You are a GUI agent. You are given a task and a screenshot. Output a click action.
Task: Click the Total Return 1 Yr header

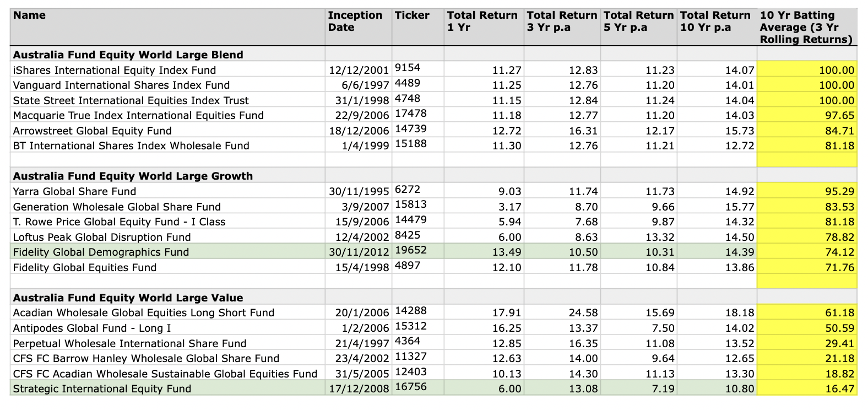pos(482,21)
